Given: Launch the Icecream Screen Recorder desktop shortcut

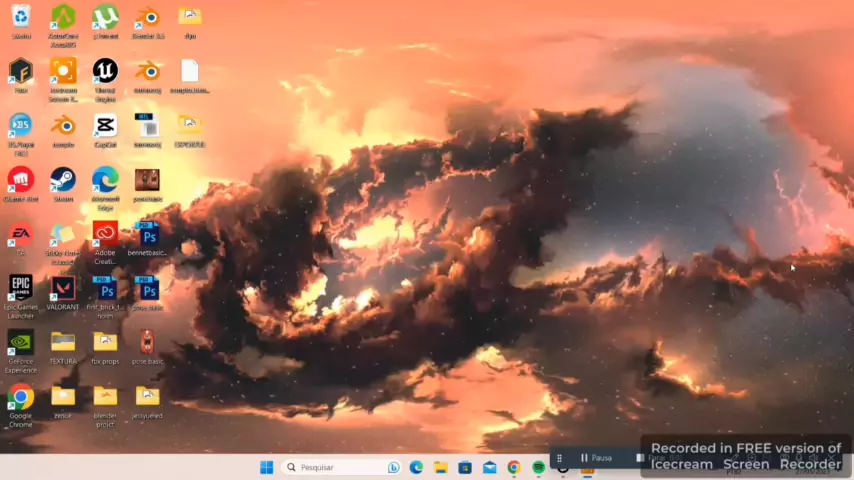Looking at the screenshot, I should (x=63, y=80).
